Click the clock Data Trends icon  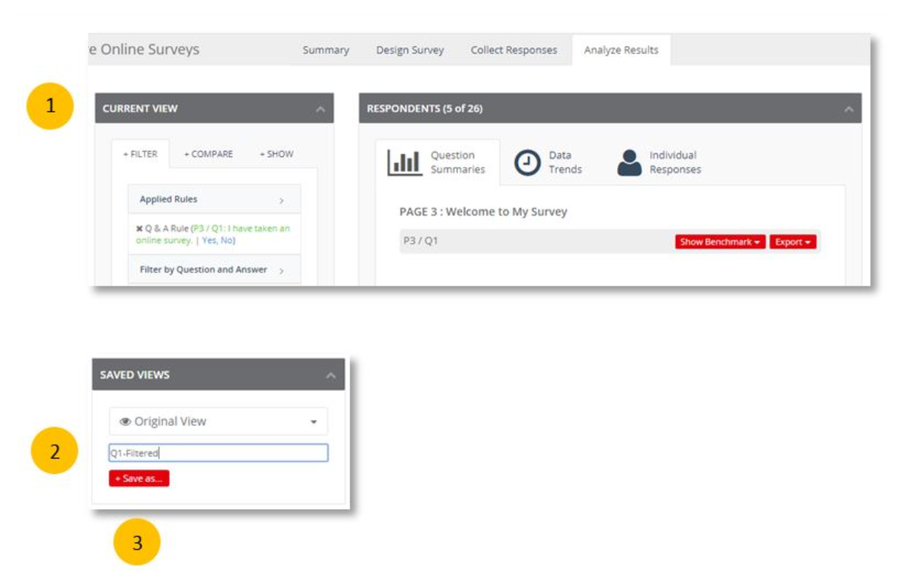coord(526,163)
